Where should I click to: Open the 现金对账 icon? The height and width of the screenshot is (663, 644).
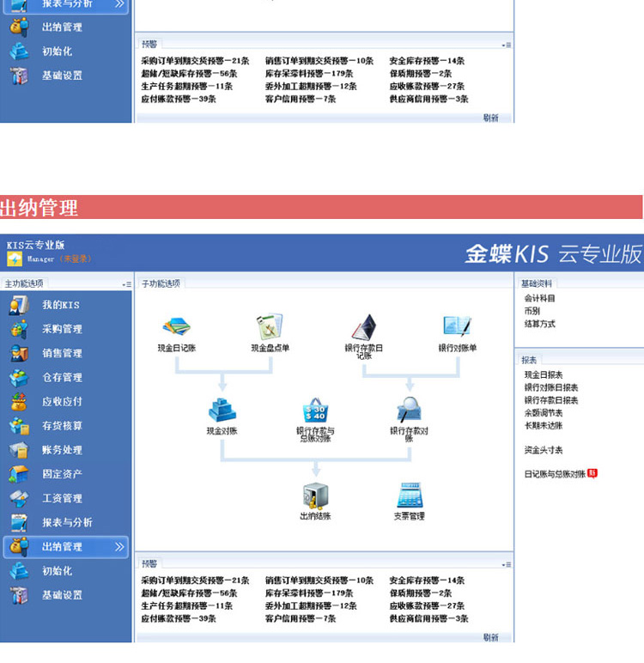pyautogui.click(x=222, y=410)
